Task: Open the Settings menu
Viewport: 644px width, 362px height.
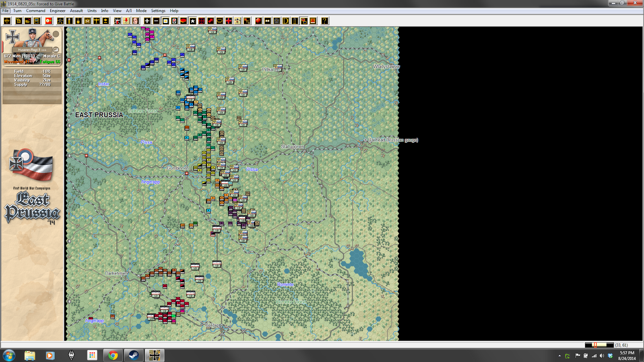Action: (158, 11)
